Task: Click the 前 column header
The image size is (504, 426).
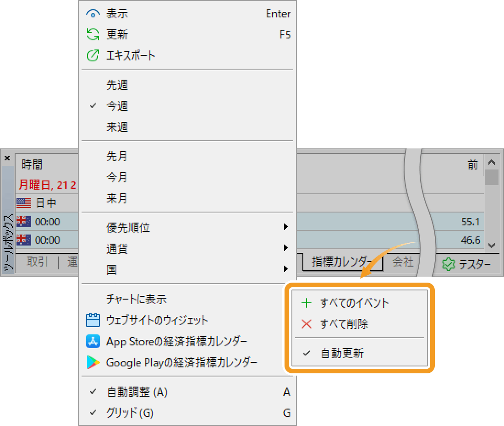Action: point(472,165)
